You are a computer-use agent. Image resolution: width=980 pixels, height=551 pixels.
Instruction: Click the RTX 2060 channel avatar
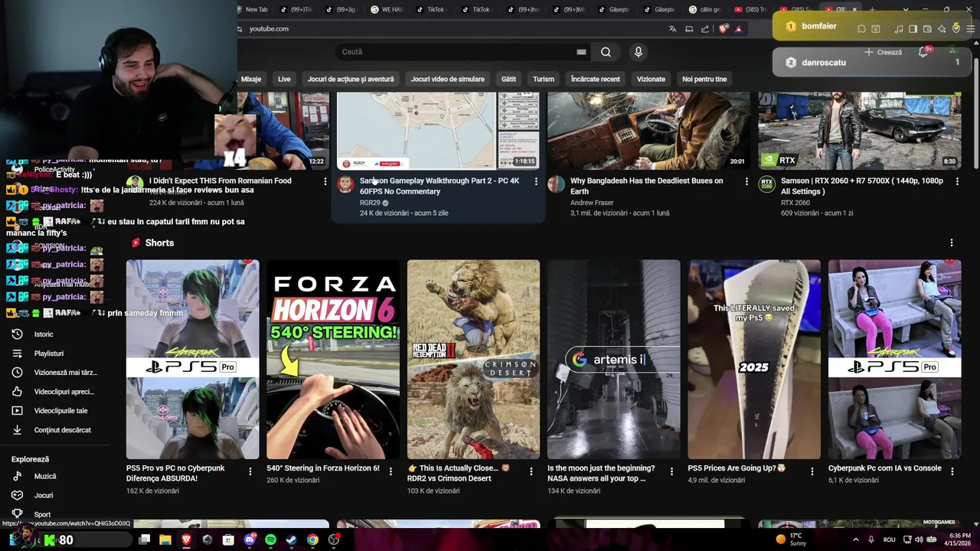click(766, 184)
